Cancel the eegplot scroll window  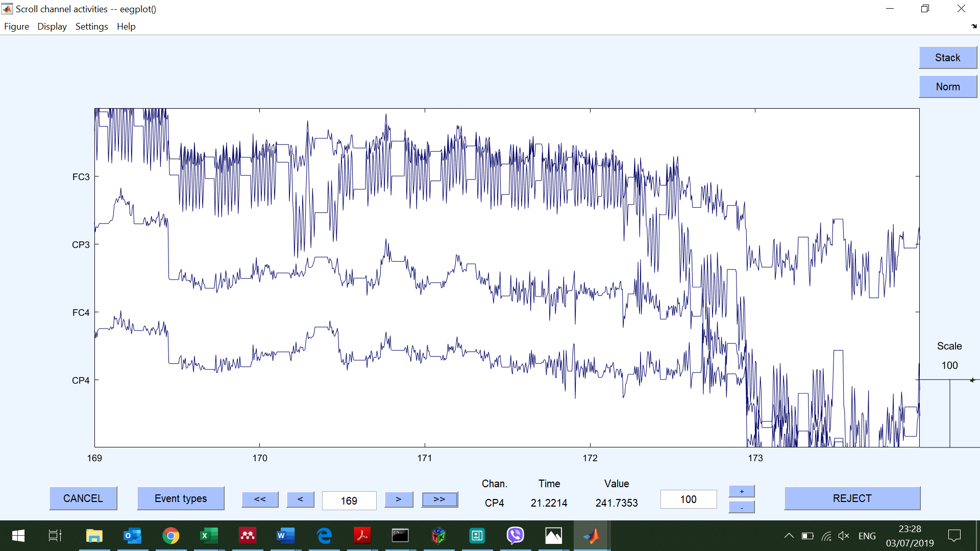[x=83, y=498]
